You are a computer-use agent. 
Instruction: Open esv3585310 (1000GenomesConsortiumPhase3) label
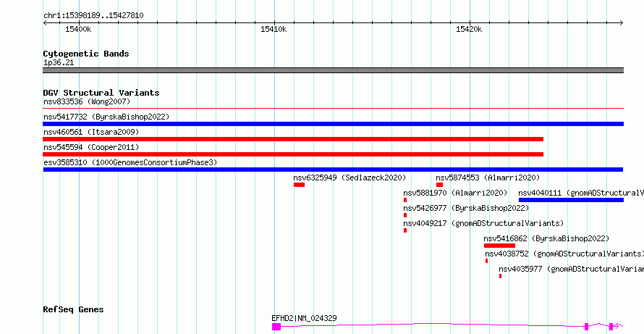[x=130, y=162]
